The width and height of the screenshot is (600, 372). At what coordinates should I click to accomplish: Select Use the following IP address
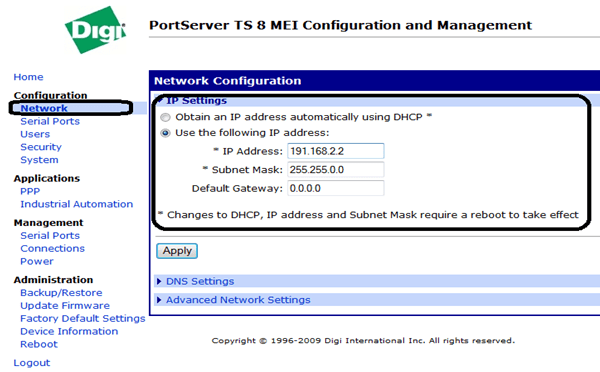[165, 133]
